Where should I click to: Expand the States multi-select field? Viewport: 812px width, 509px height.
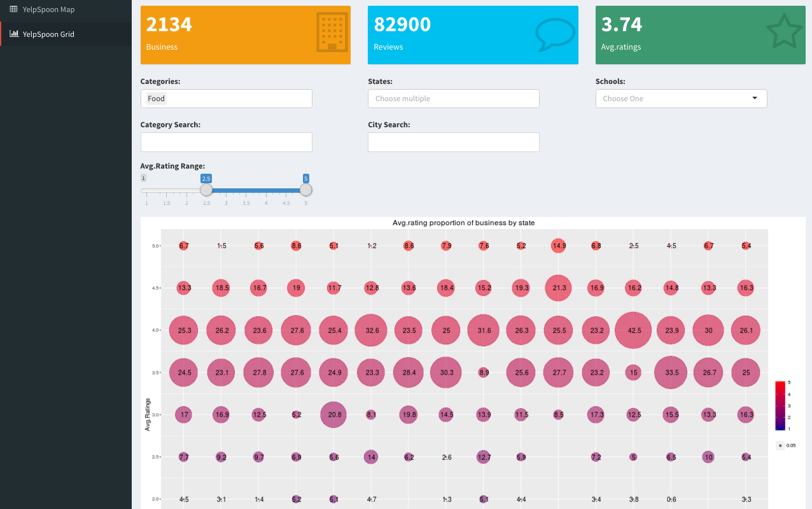pos(453,99)
